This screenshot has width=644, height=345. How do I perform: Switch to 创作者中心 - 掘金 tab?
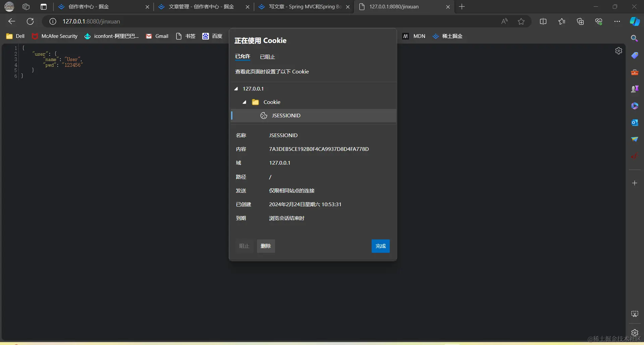[x=103, y=7]
